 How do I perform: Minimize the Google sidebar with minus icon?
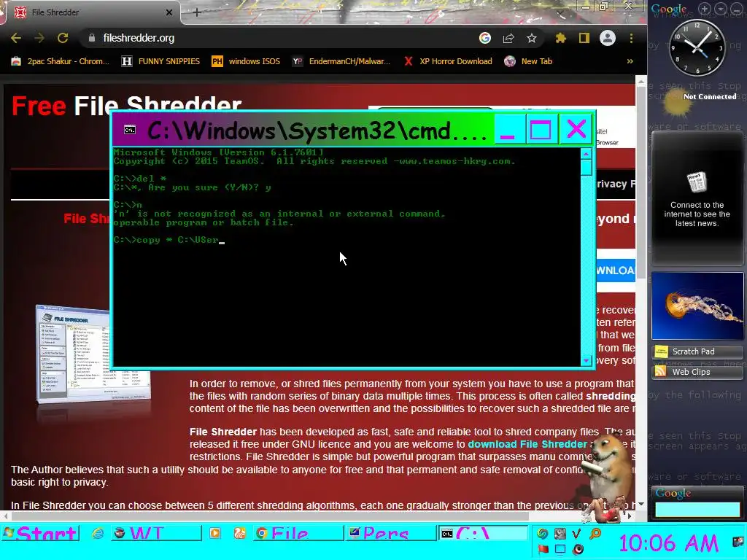tap(737, 9)
